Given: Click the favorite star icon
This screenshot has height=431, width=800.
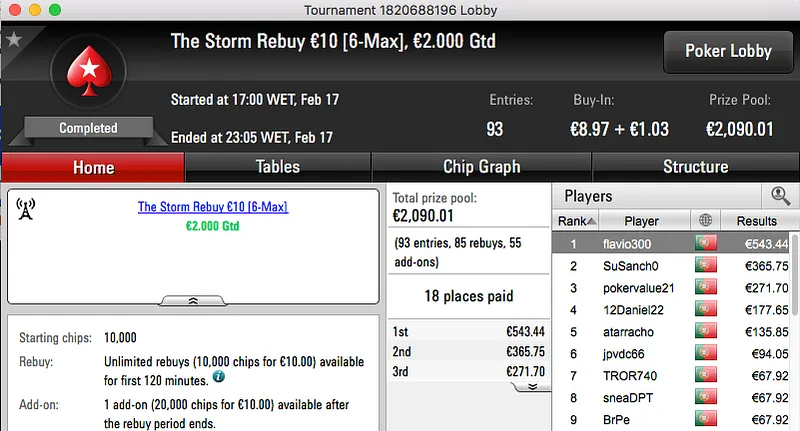Looking at the screenshot, I should pyautogui.click(x=13, y=39).
